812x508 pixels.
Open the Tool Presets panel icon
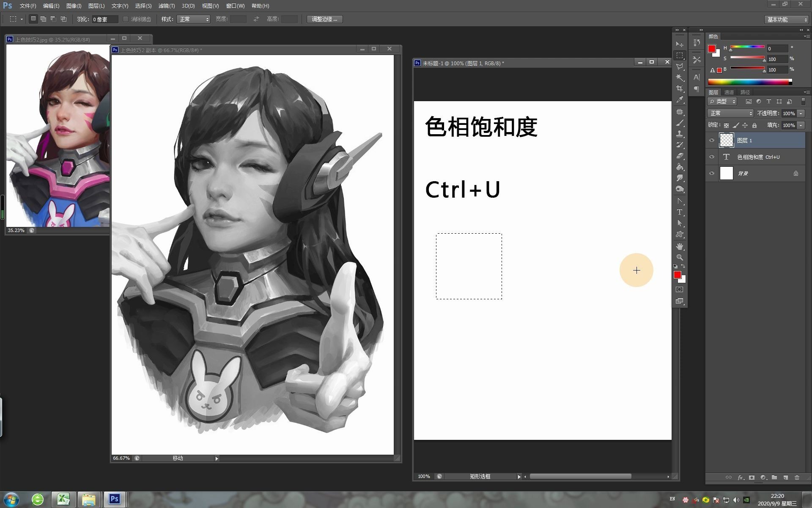(697, 60)
